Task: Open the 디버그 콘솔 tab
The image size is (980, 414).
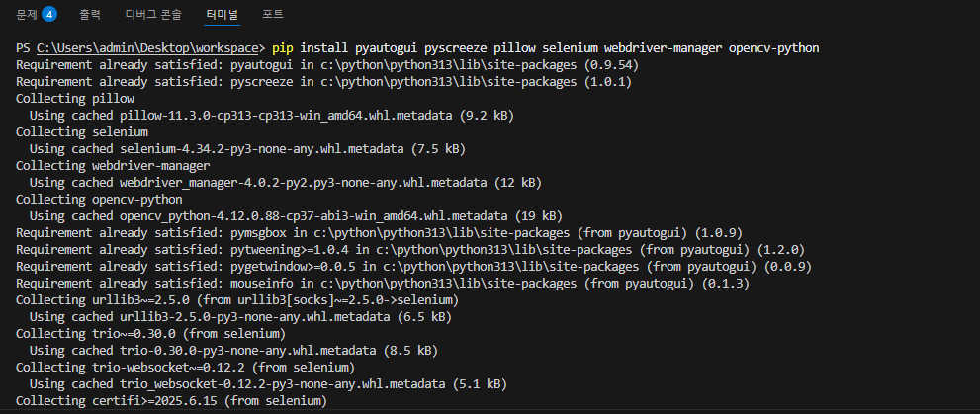Action: coord(153,14)
